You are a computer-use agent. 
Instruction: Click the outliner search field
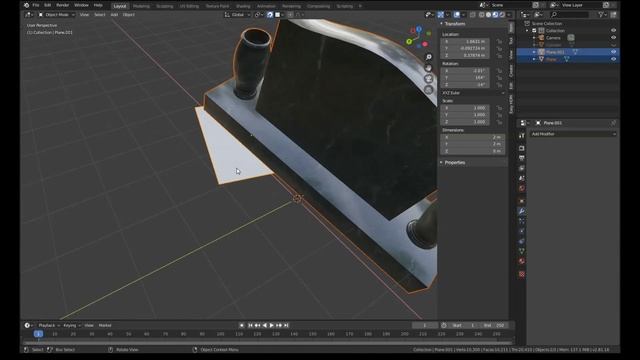[570, 15]
